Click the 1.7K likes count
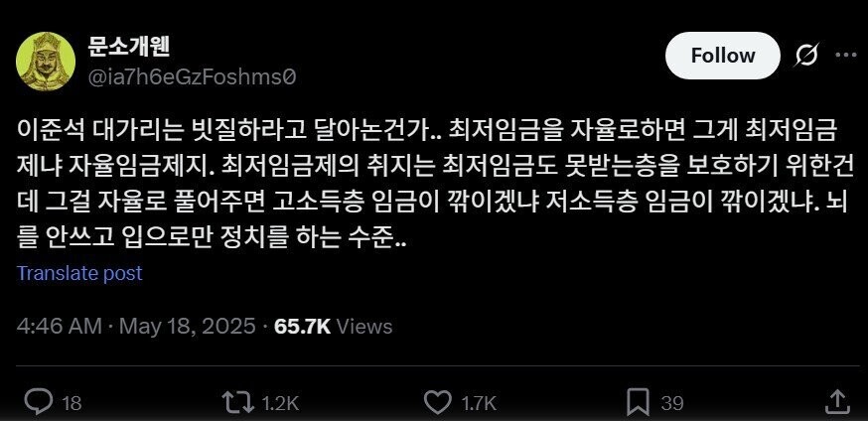868x421 pixels. 477,403
